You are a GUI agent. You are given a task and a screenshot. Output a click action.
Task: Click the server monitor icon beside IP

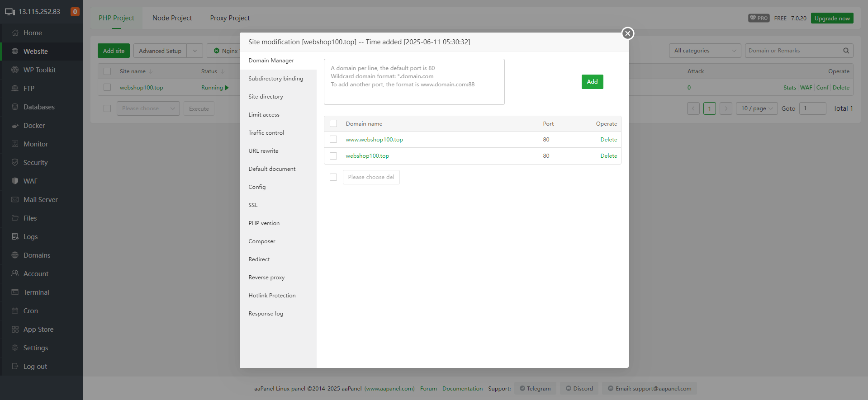coord(10,12)
